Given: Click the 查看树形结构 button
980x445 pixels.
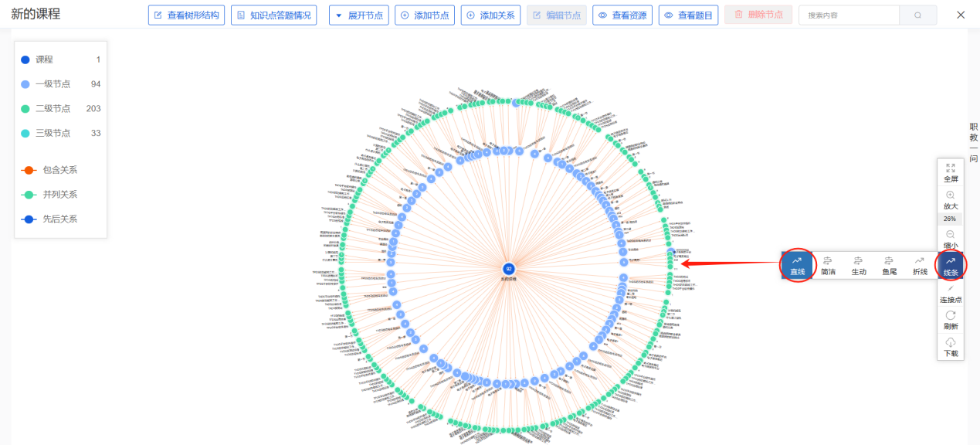Looking at the screenshot, I should (x=186, y=15).
